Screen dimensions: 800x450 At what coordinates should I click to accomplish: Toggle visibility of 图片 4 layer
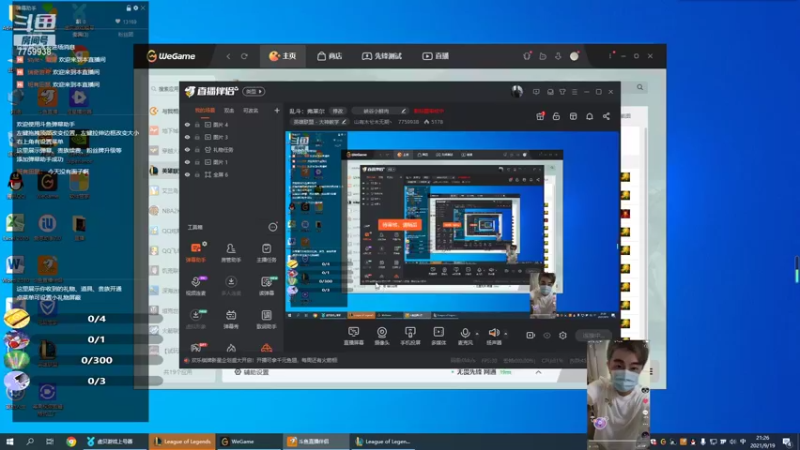coord(187,124)
